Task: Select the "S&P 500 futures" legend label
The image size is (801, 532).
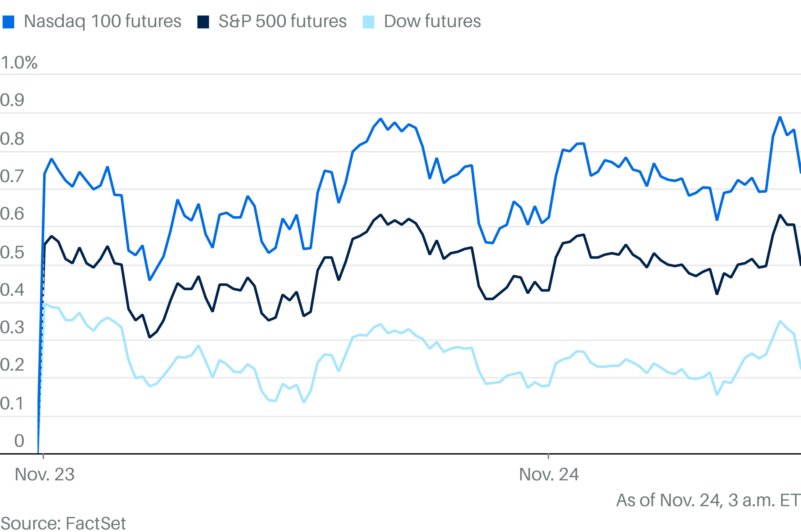Action: [x=283, y=21]
